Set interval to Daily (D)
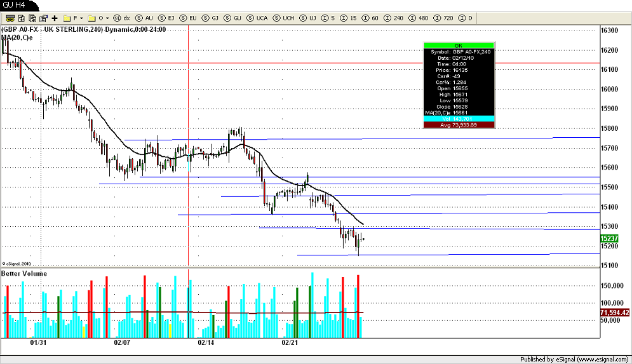 (466, 18)
